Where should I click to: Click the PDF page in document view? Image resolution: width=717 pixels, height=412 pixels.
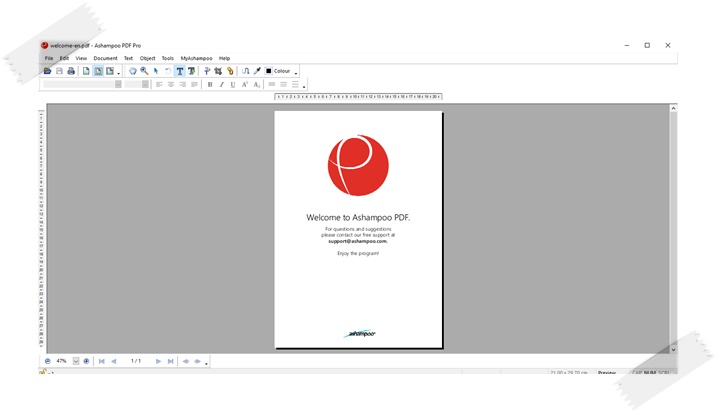358,230
